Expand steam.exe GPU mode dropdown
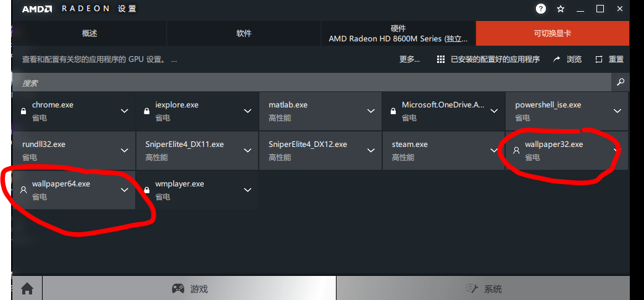 tap(494, 151)
